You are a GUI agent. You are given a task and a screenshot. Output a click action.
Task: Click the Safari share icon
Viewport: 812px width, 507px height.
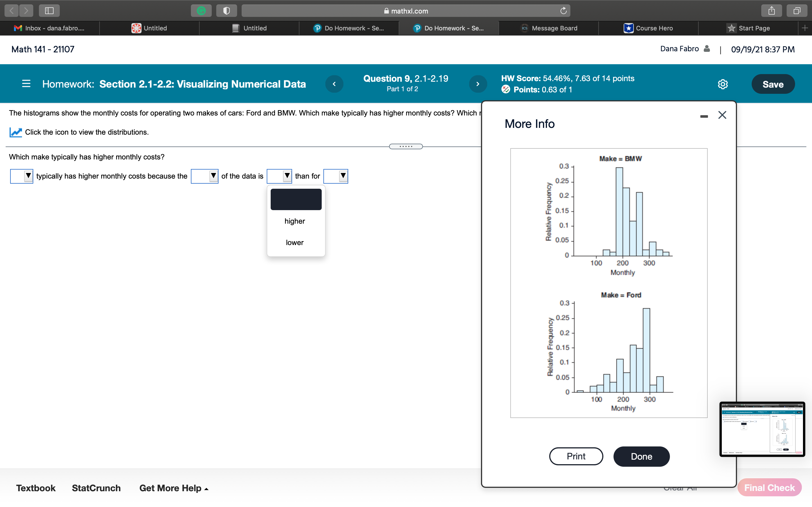point(772,11)
